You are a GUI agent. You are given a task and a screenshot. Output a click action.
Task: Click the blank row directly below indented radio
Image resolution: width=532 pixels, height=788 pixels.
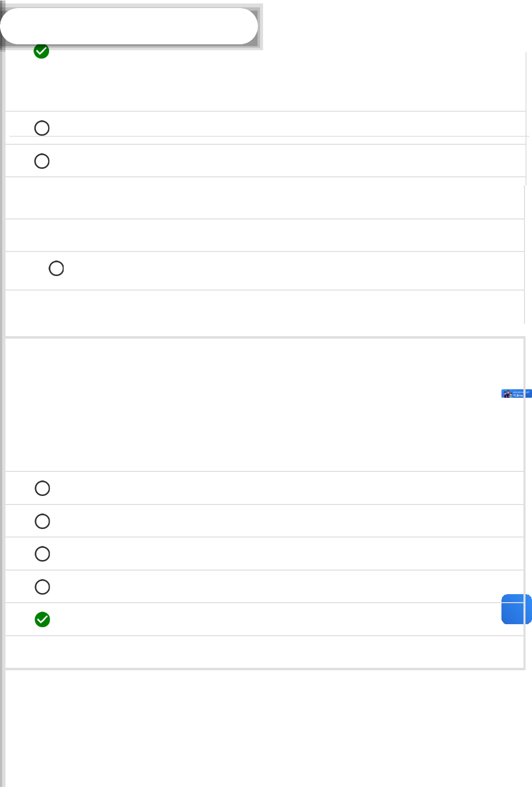click(264, 307)
